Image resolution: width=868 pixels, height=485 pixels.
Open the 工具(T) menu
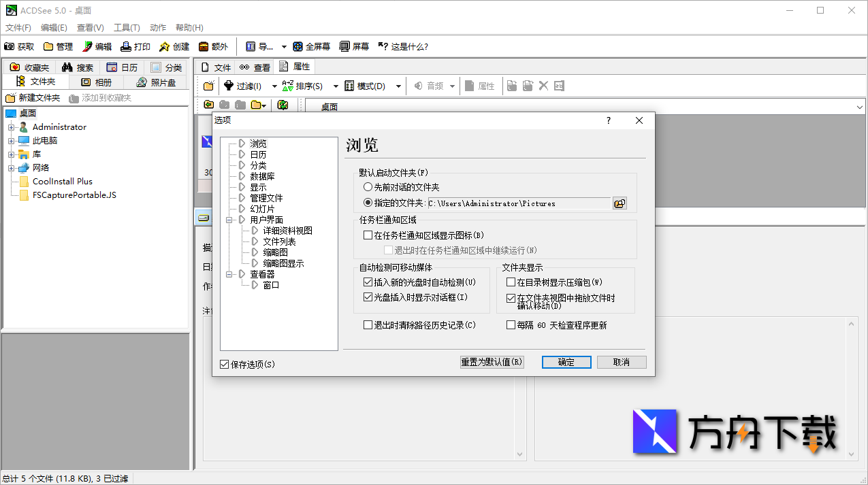pyautogui.click(x=127, y=27)
